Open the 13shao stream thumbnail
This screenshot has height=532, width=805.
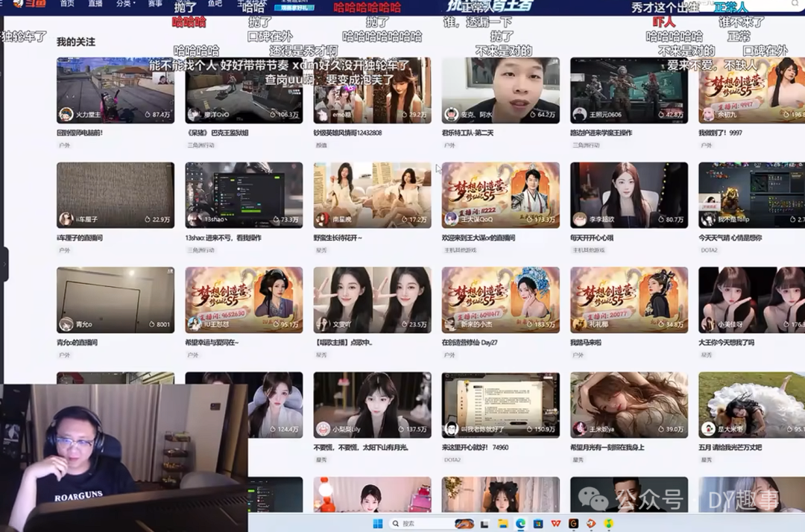pos(244,195)
